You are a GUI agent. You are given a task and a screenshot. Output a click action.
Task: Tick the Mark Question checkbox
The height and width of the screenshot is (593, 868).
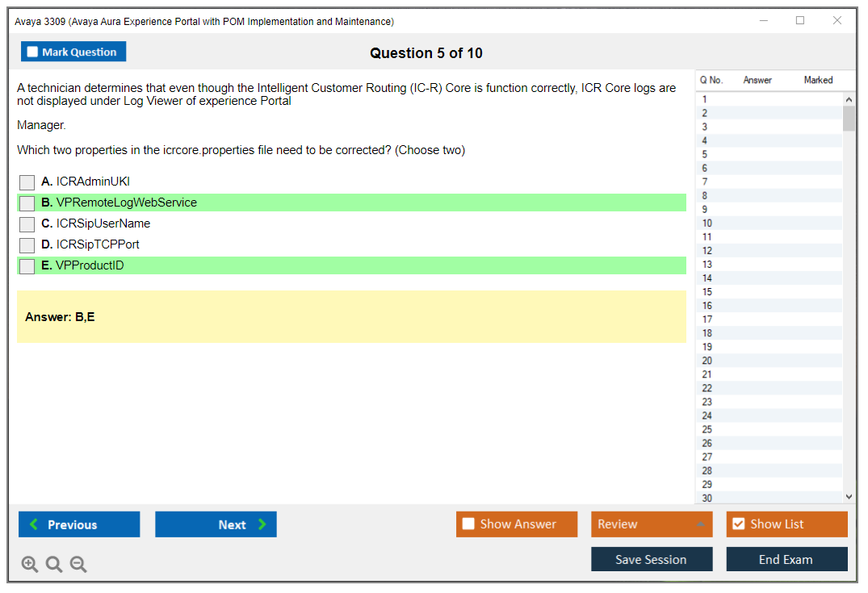click(x=33, y=52)
